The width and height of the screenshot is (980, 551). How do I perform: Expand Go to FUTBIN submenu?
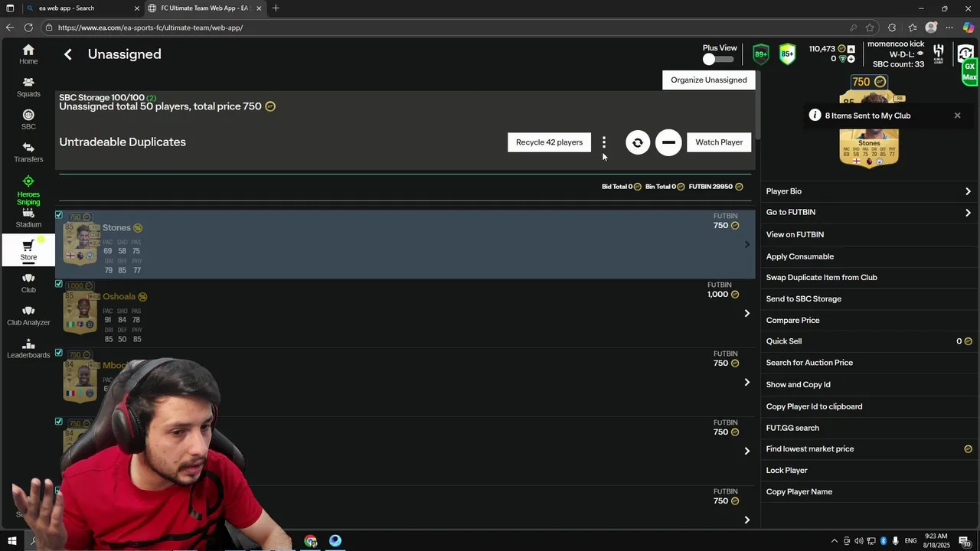click(x=869, y=212)
